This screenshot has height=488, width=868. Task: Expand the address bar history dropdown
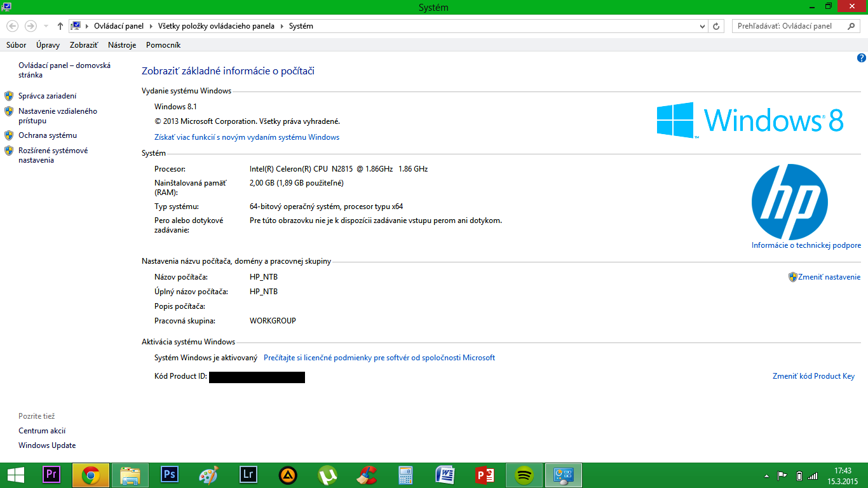click(x=702, y=26)
